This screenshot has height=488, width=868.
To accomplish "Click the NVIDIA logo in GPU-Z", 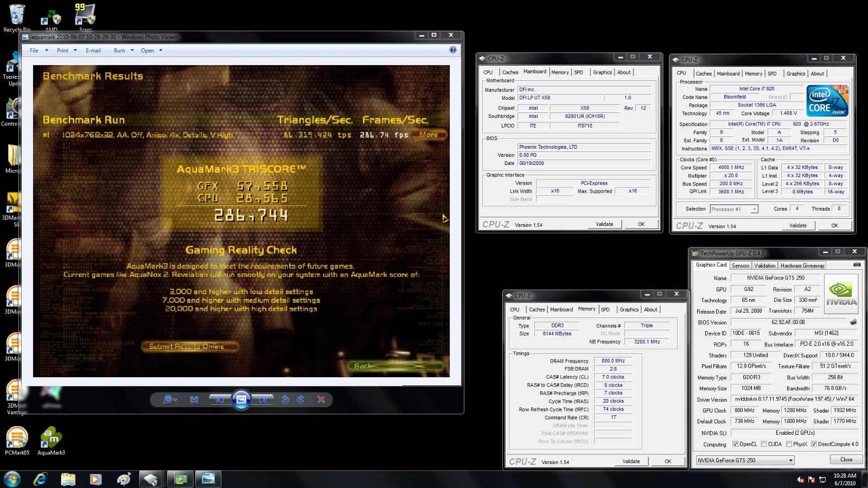I will [x=841, y=294].
